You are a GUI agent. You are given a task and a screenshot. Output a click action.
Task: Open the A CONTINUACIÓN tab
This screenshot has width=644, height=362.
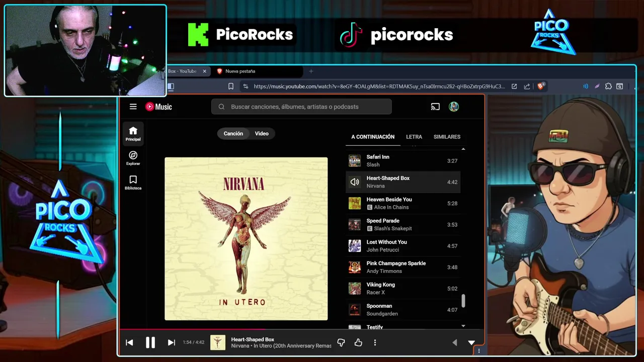click(373, 137)
